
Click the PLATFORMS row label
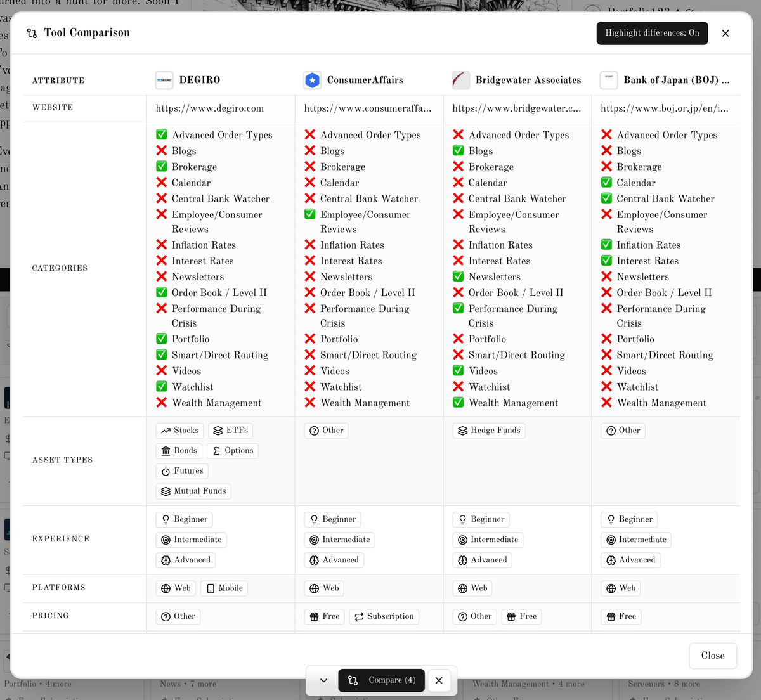58,588
